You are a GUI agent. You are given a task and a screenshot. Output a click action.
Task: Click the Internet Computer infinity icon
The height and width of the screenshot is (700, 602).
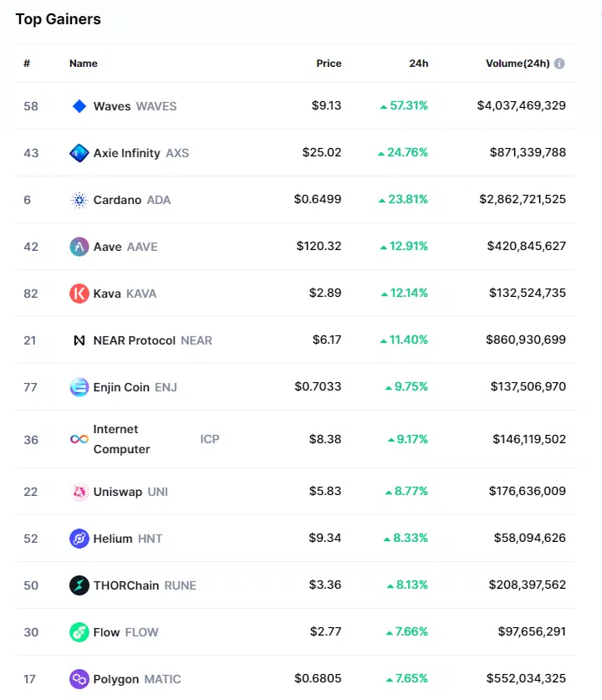pyautogui.click(x=79, y=439)
